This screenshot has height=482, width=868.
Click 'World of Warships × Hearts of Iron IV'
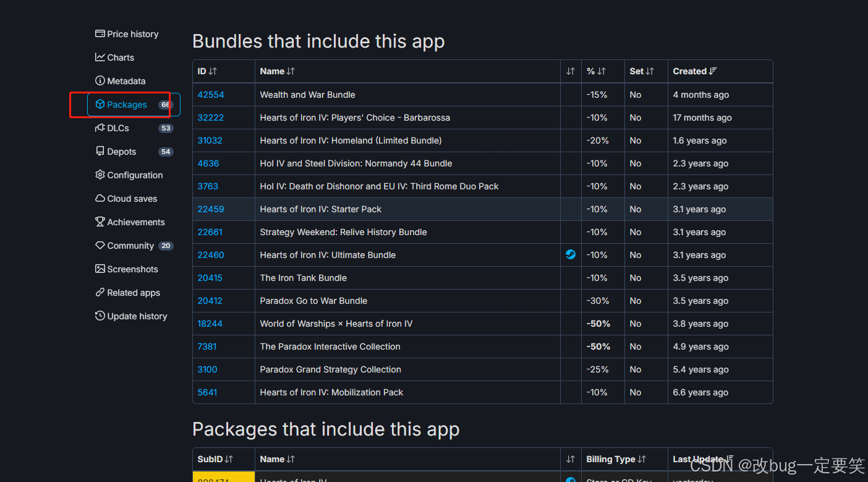(x=336, y=324)
